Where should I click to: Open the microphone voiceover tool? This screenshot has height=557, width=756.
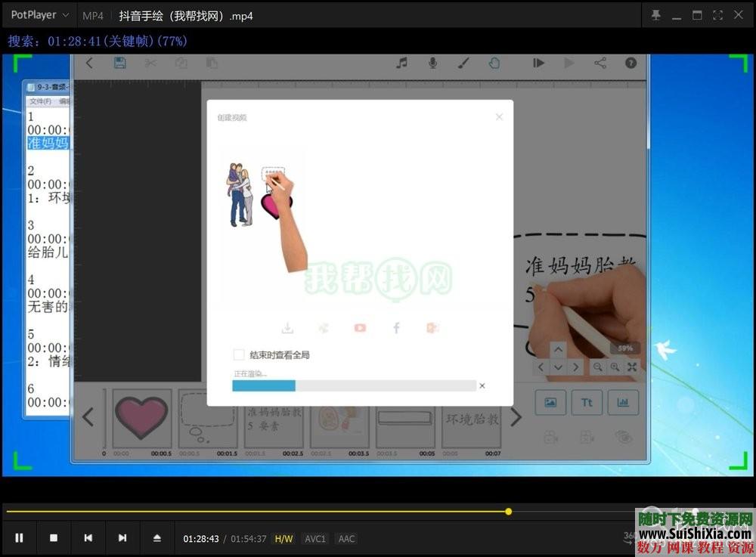pos(432,63)
